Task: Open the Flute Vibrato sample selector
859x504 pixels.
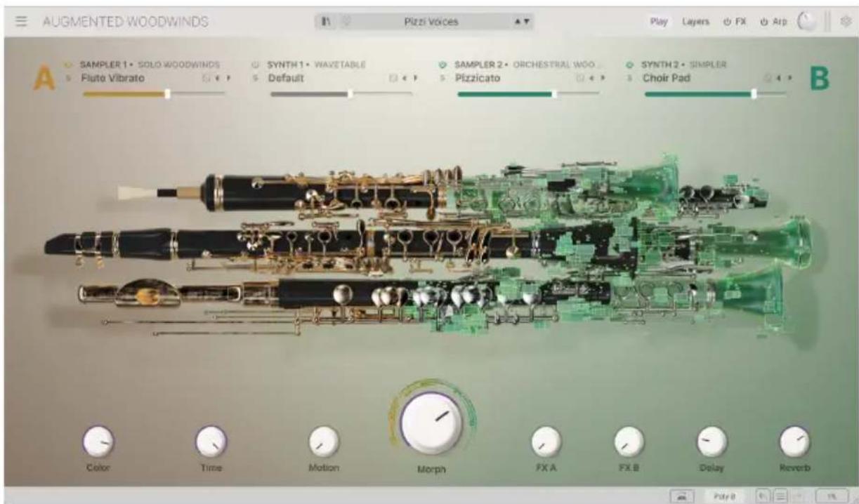Action: (x=112, y=78)
